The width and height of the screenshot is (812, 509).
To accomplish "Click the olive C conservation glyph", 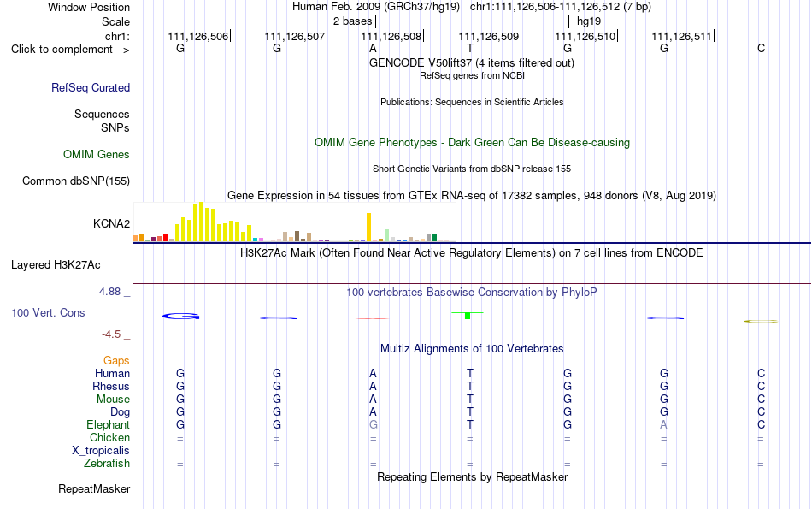I will pyautogui.click(x=761, y=322).
